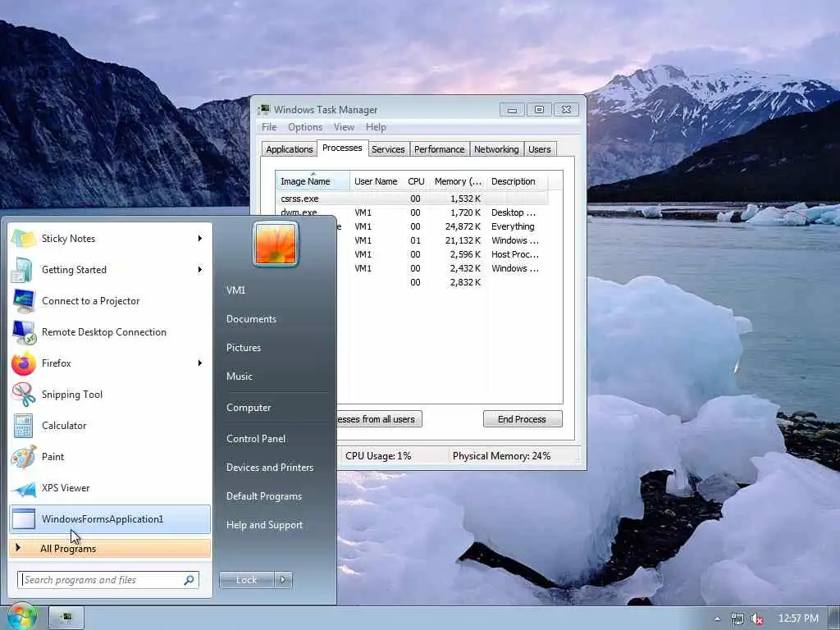Open Pictures from Start menu
840x630 pixels.
pos(243,348)
